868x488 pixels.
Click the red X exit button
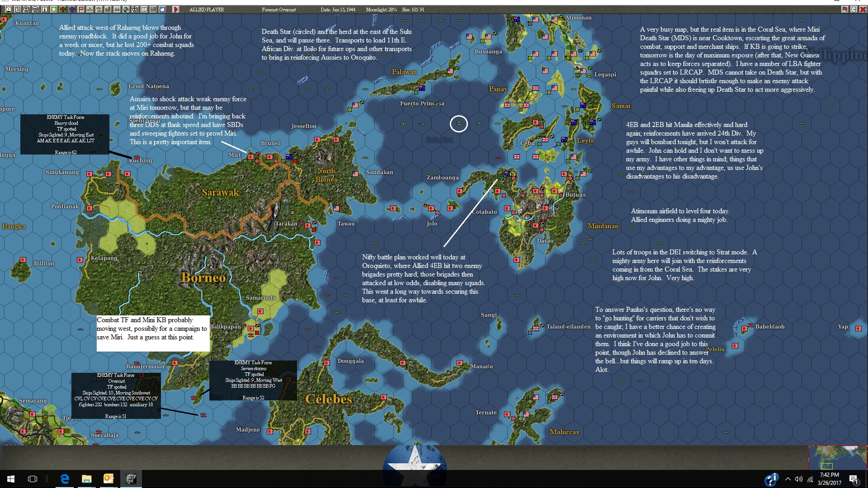pos(863,9)
